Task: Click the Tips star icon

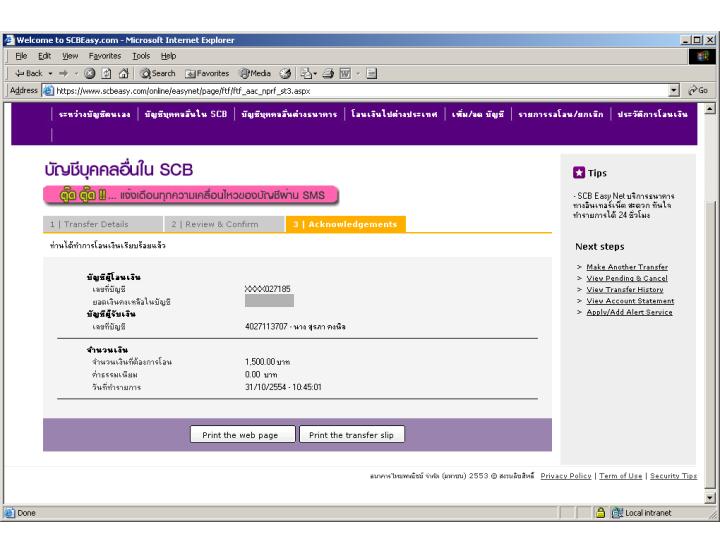Action: (579, 173)
